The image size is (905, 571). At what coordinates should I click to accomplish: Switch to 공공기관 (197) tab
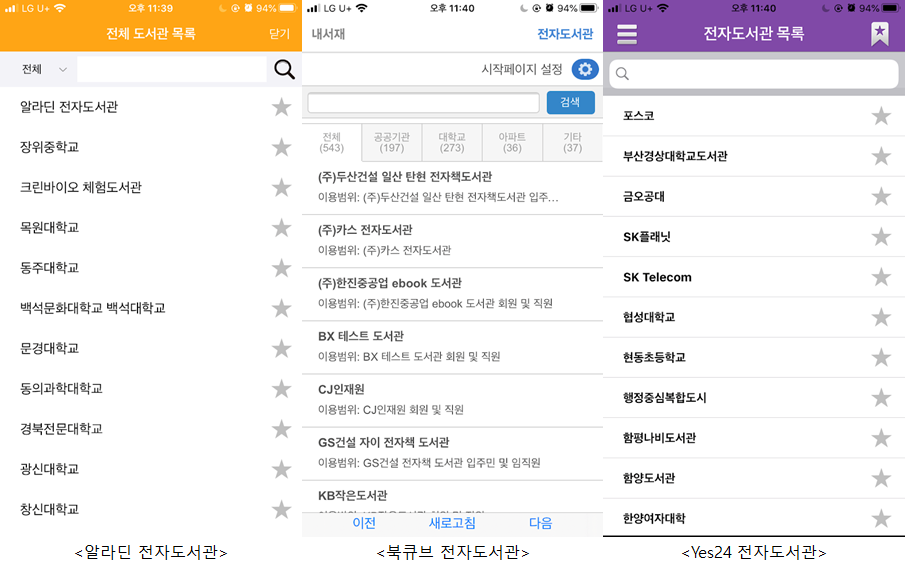(x=391, y=142)
